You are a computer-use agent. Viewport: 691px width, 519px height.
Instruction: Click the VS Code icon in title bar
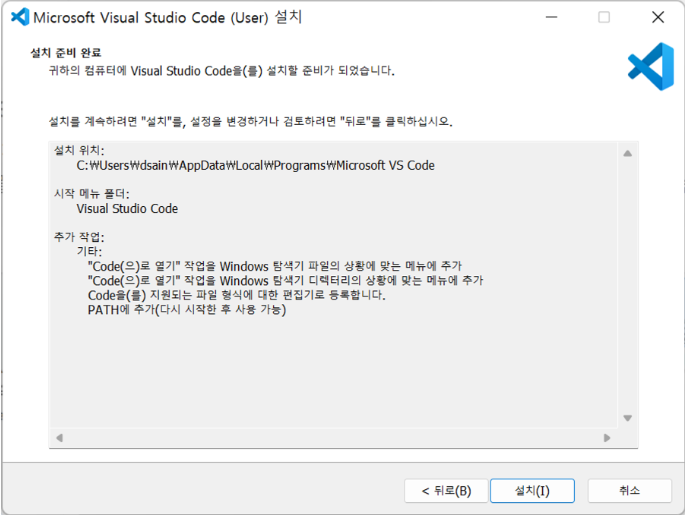[20, 17]
